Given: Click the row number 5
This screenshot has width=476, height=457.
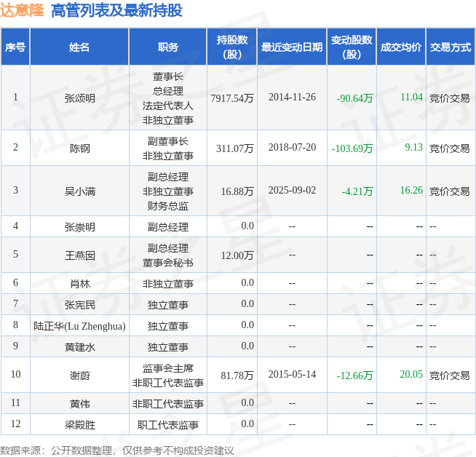Looking at the screenshot, I should click(x=15, y=254).
